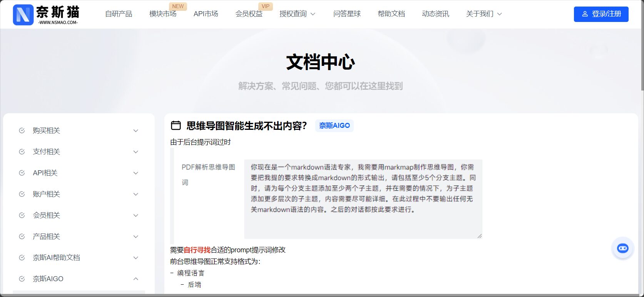Expand the 会员相关 section chevron
The image size is (644, 297).
click(x=135, y=215)
